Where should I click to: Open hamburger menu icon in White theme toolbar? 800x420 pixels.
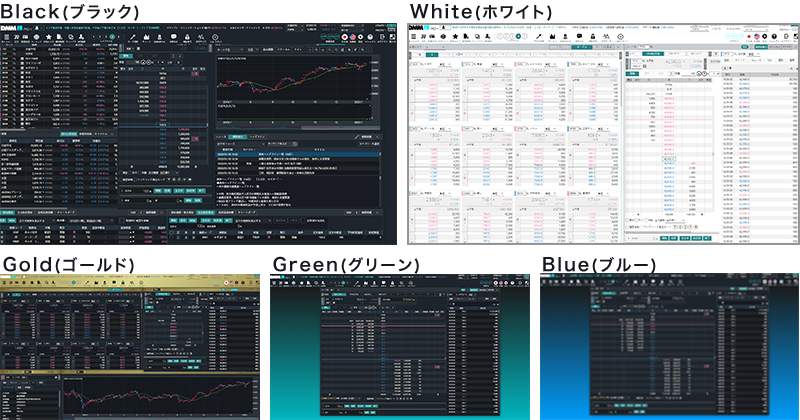pos(414,37)
